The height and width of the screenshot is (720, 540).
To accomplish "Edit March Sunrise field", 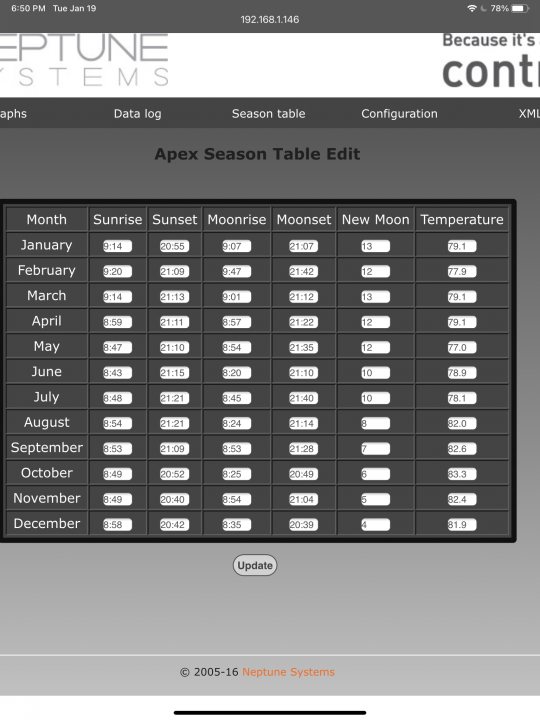I will coord(117,297).
